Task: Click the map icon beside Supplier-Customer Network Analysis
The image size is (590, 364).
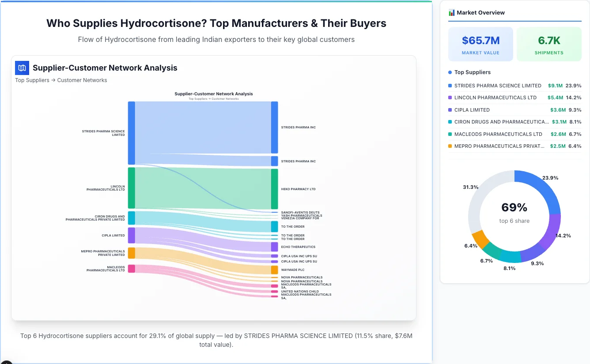Action: tap(22, 68)
